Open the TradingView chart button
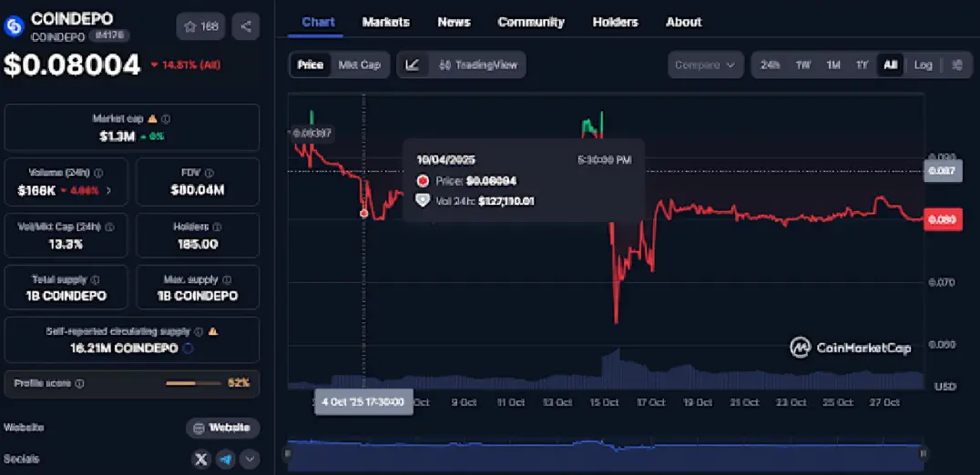The image size is (980, 475). coord(478,65)
